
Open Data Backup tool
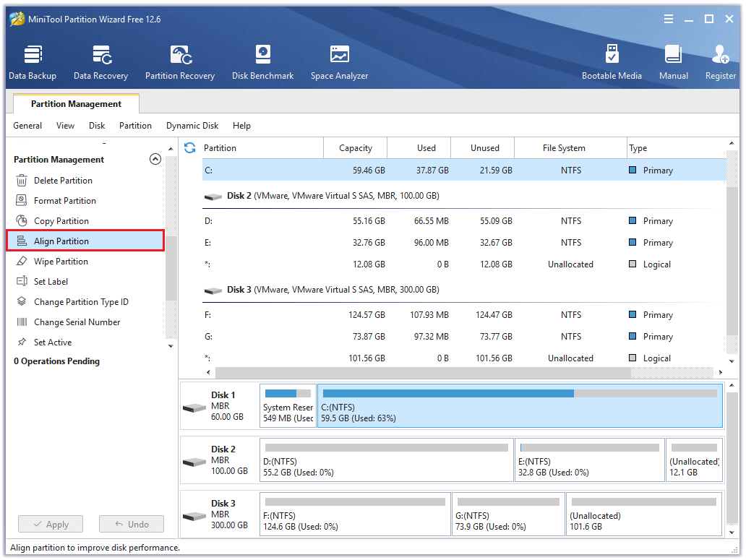click(x=33, y=62)
